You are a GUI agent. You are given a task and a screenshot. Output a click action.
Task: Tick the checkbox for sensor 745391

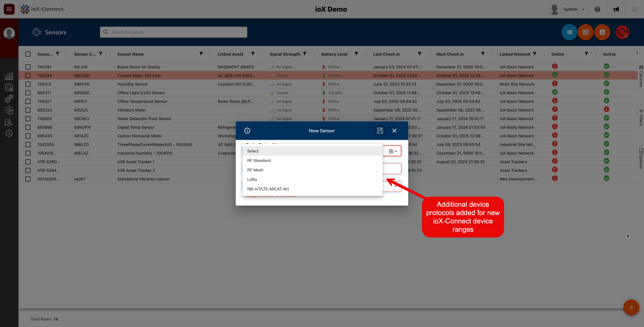point(28,67)
